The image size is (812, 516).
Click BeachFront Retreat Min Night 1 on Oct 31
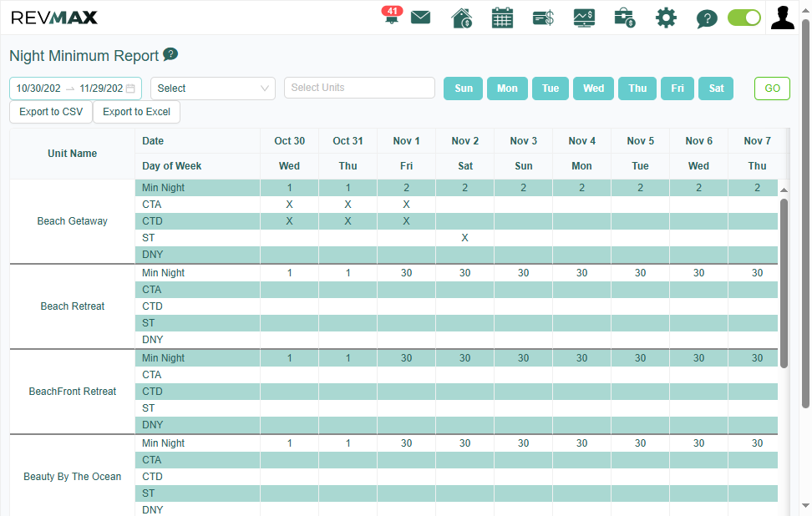click(348, 358)
